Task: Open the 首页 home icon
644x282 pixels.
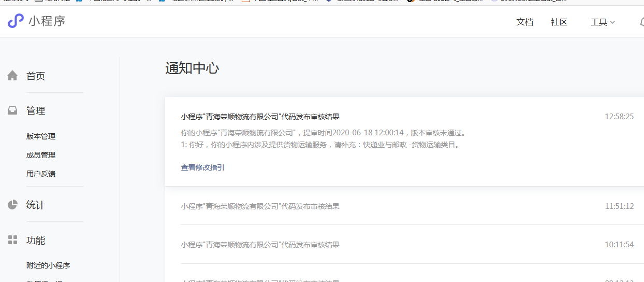Action: click(x=12, y=76)
